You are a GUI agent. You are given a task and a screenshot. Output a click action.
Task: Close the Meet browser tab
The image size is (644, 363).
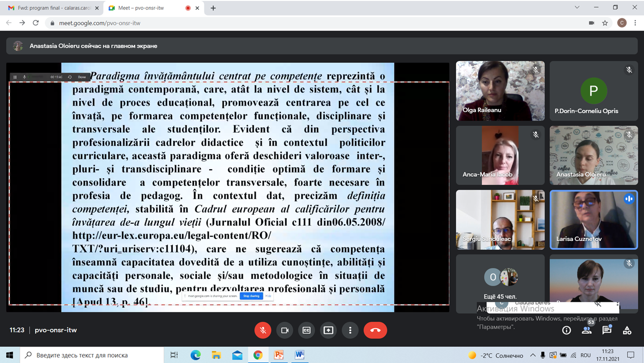pos(197,8)
